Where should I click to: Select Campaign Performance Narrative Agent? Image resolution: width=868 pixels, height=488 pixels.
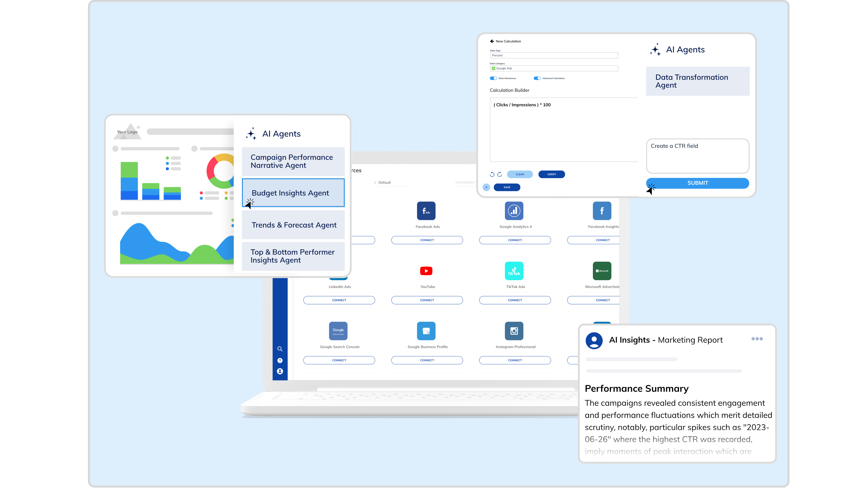(293, 161)
